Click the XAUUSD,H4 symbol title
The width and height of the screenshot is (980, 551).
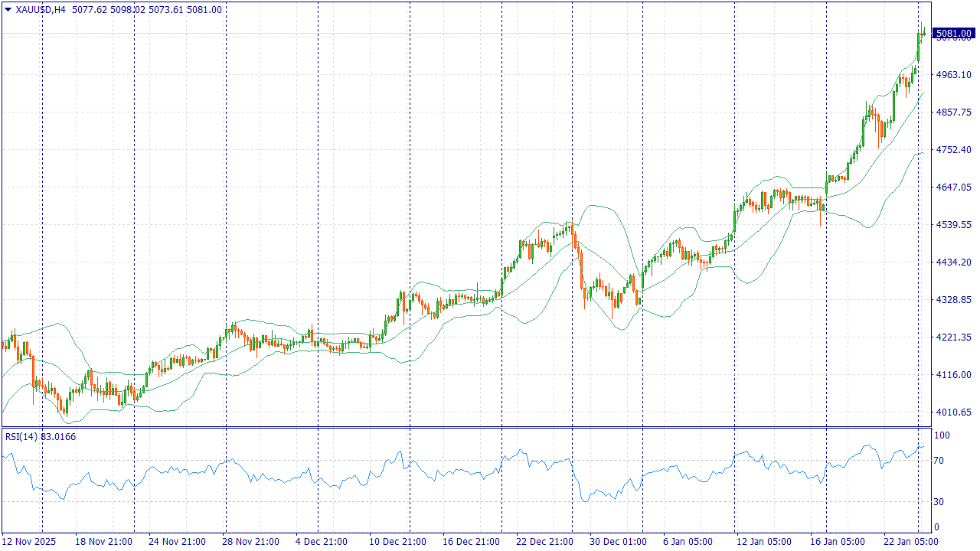coord(41,10)
